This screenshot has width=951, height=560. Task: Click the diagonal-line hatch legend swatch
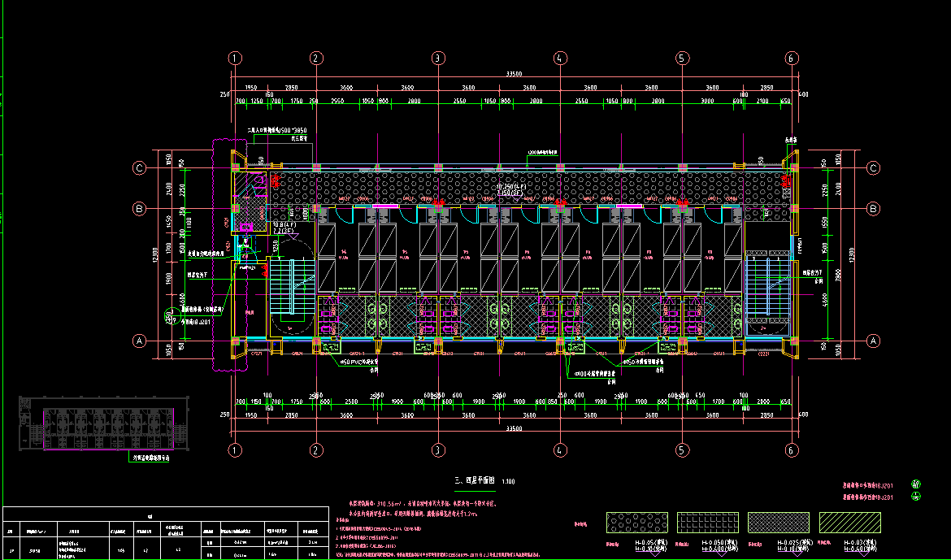click(x=848, y=521)
